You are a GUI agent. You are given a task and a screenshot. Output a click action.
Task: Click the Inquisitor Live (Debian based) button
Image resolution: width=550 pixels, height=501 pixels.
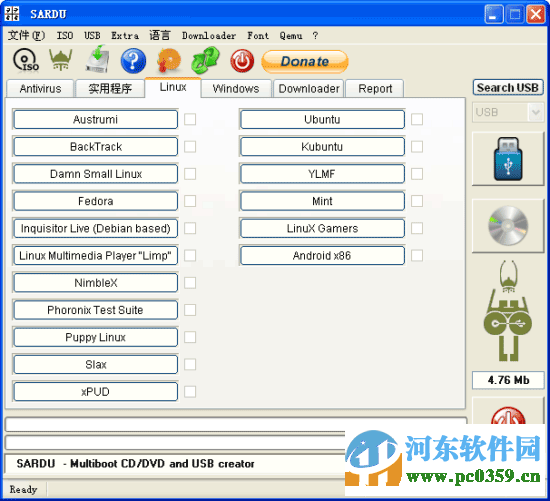[95, 228]
